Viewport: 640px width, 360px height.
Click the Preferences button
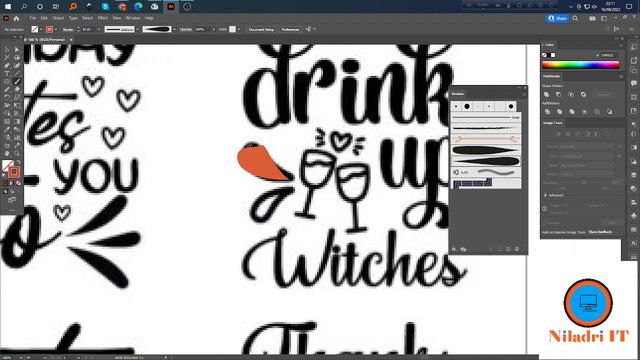(x=290, y=29)
